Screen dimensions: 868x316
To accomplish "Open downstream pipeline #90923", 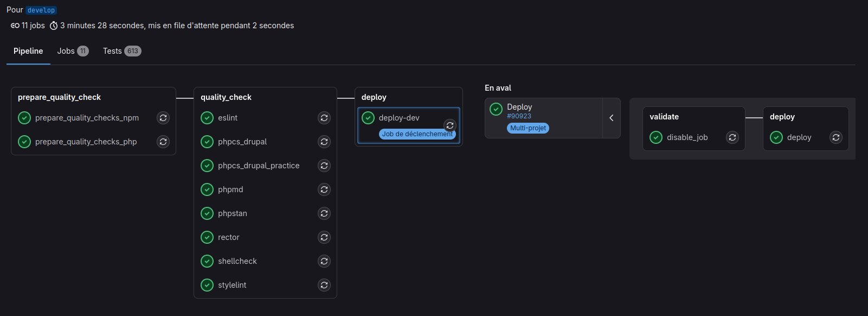I will coord(519,116).
